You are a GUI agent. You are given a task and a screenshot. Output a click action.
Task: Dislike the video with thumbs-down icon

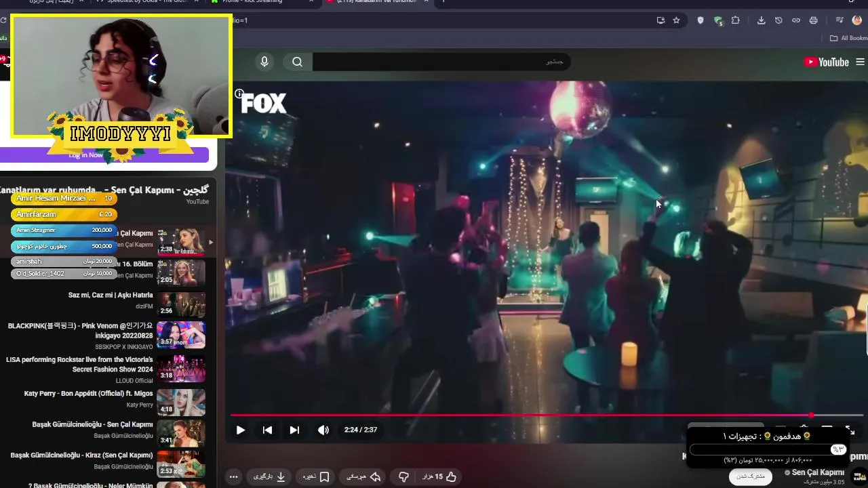403,476
